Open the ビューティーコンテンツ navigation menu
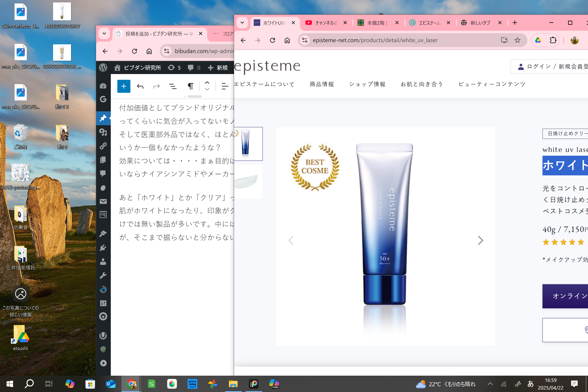The height and width of the screenshot is (392, 588). (x=492, y=84)
